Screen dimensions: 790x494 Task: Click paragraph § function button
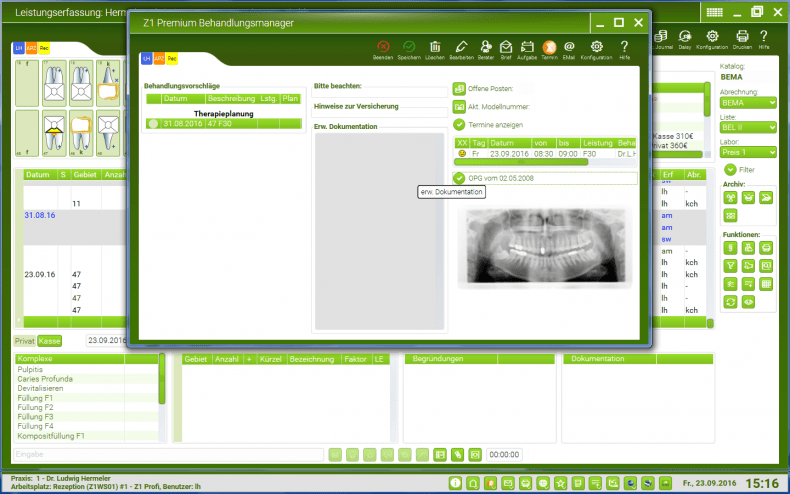[731, 248]
